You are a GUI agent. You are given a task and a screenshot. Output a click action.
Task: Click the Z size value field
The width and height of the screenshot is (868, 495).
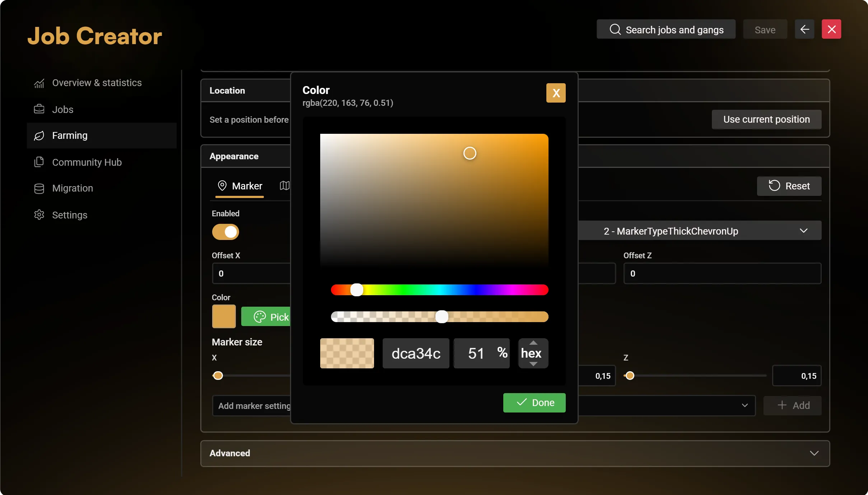797,376
